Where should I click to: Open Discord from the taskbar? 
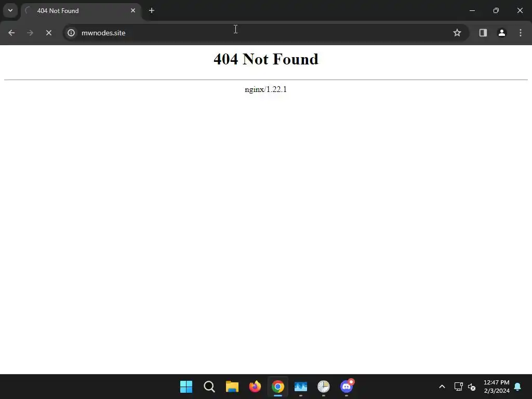click(x=347, y=387)
